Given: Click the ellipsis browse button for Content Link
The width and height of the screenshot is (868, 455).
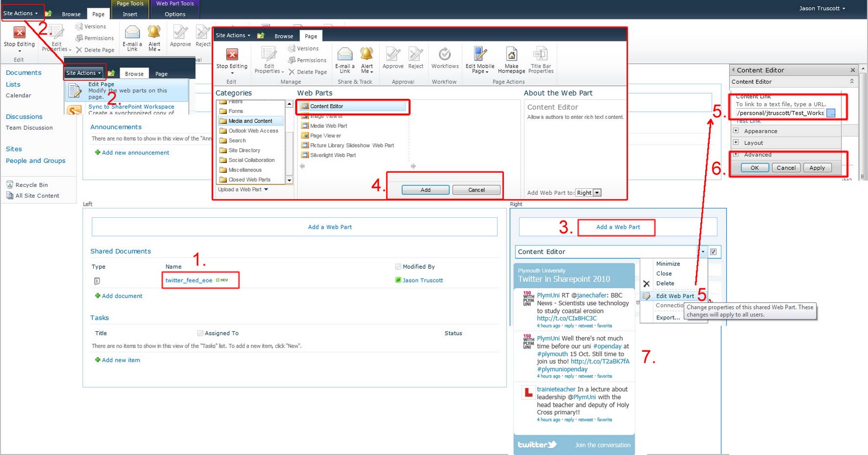Looking at the screenshot, I should click(x=831, y=113).
